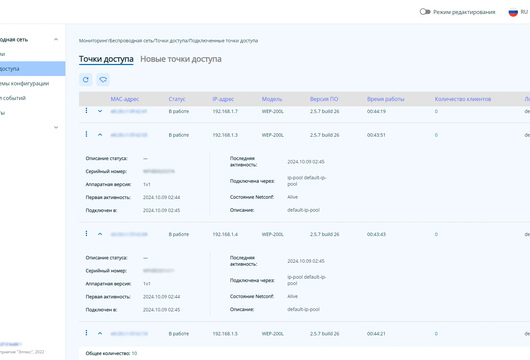Viewport: 530px width, 360px height.
Task: Click the В работе status in row 192.168.1.7
Action: 178,111
